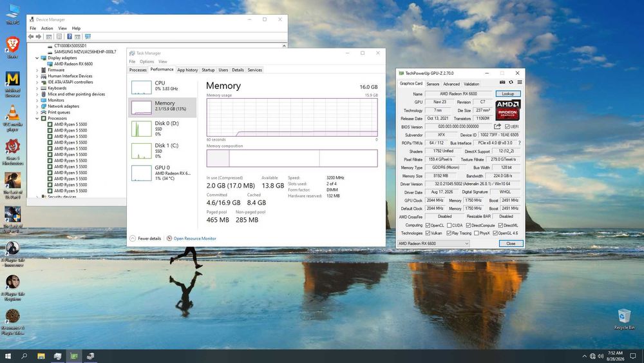Toggle the CUDA checkbox
Image resolution: width=644 pixels, height=363 pixels.
(449, 225)
